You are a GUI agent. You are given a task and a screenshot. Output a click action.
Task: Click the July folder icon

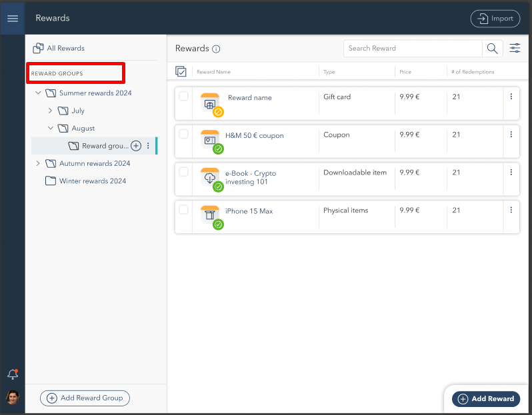63,111
